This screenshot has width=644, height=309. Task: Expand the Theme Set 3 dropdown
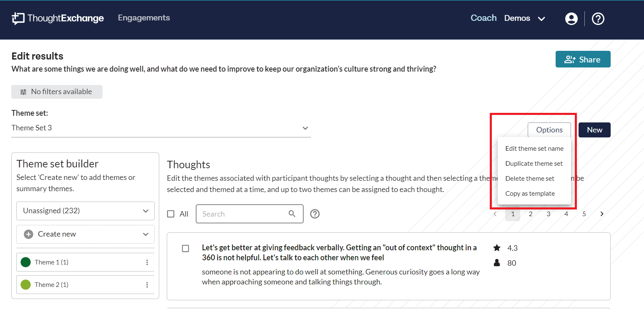[161, 128]
